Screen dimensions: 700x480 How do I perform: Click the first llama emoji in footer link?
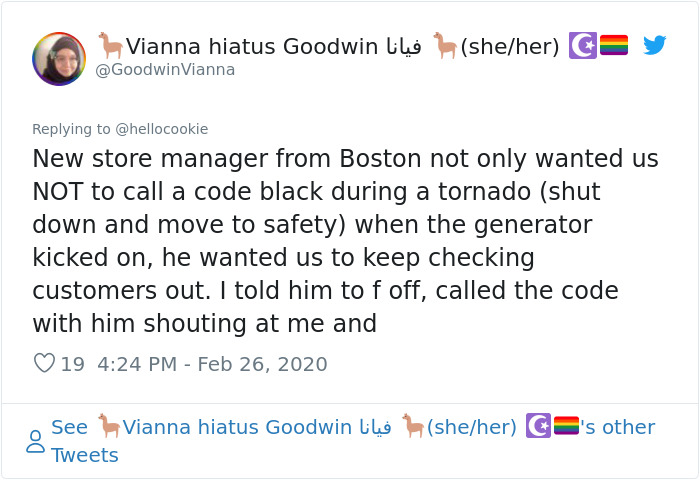coord(108,427)
